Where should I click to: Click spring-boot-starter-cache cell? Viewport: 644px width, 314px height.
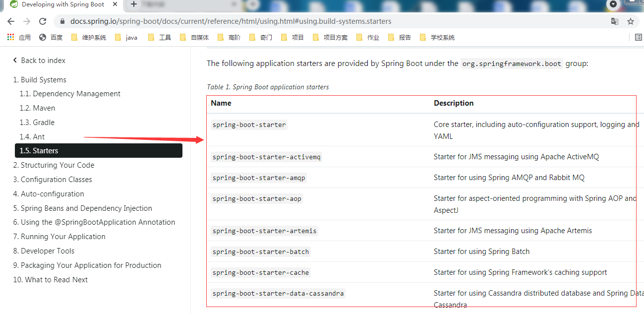click(x=261, y=273)
